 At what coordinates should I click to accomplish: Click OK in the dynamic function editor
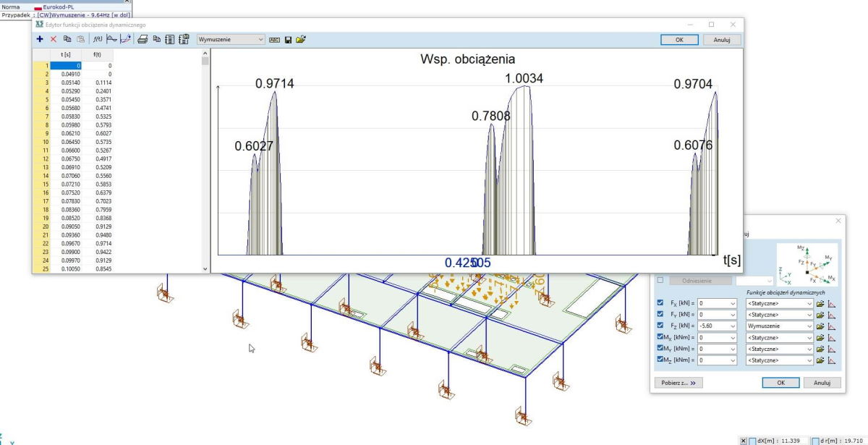coord(679,40)
